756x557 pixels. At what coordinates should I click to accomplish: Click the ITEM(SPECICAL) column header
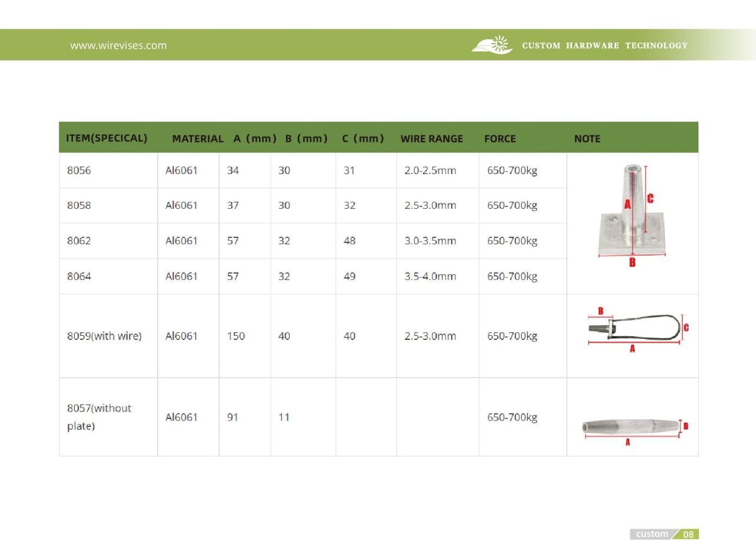click(x=107, y=138)
